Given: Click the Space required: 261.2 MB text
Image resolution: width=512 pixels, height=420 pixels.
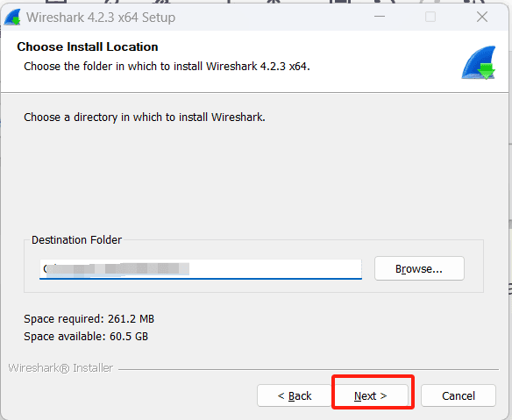Looking at the screenshot, I should 89,319.
